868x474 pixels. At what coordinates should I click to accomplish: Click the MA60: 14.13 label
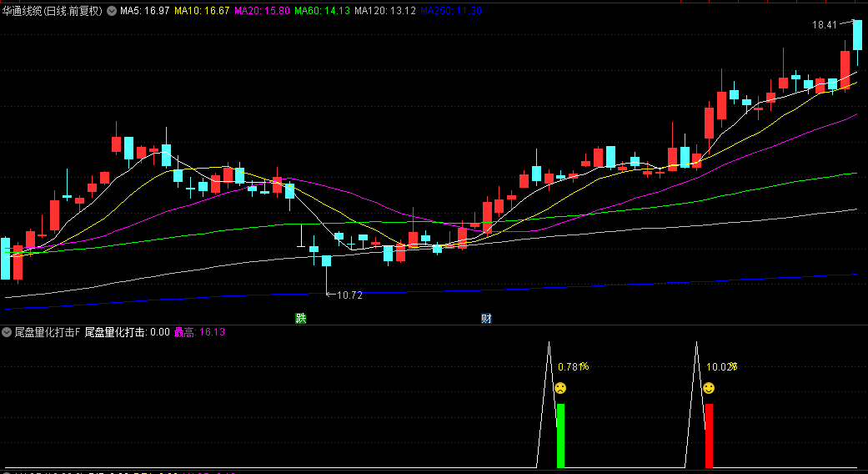click(x=322, y=11)
